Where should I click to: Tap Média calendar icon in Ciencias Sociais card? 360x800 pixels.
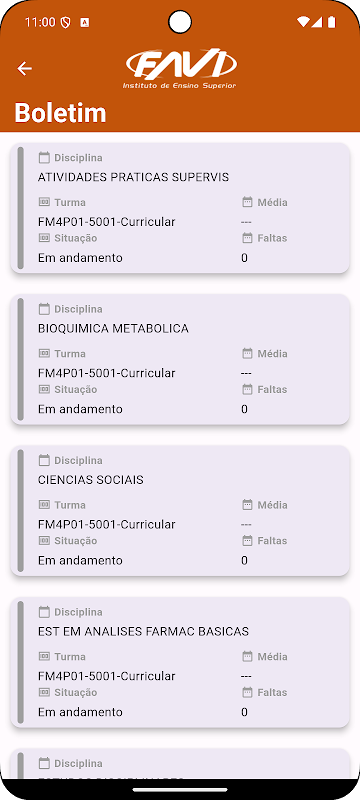coord(247,505)
